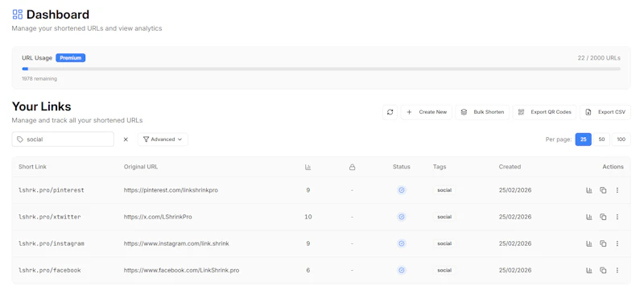Click the Created column header
This screenshot has width=644, height=295.
[x=510, y=167]
